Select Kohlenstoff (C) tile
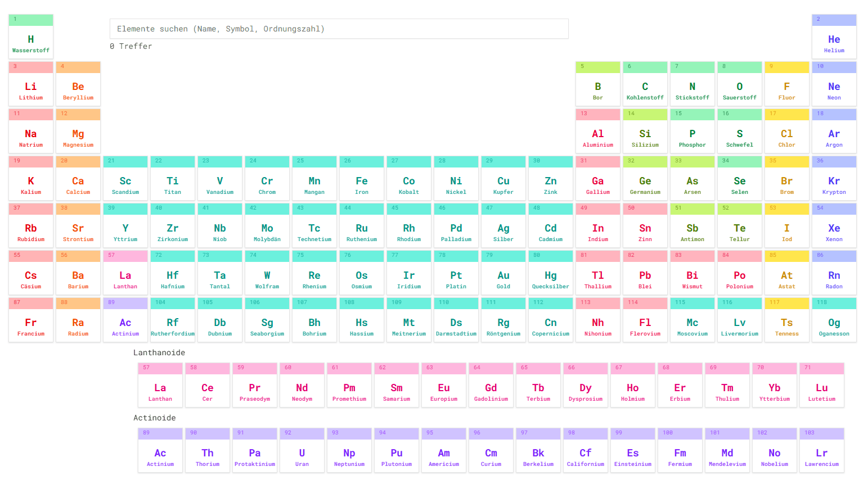Image resolution: width=868 pixels, height=480 pixels. pyautogui.click(x=645, y=84)
